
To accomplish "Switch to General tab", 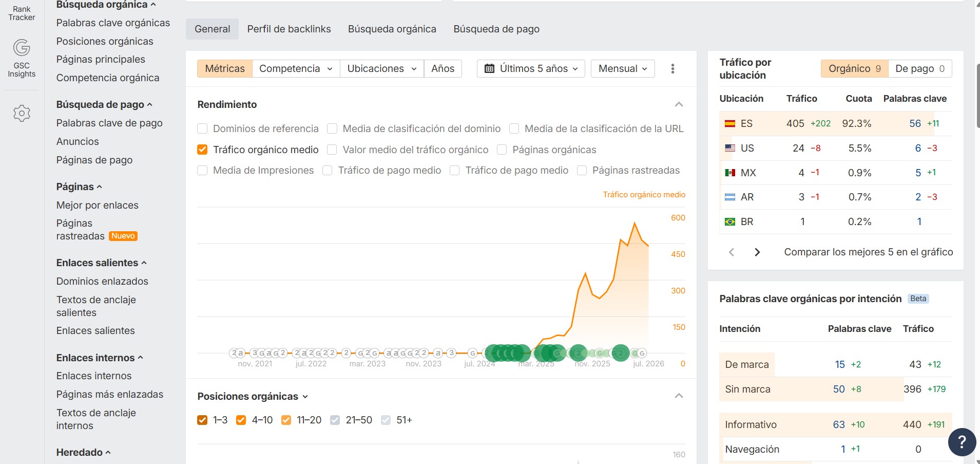I will [x=212, y=29].
